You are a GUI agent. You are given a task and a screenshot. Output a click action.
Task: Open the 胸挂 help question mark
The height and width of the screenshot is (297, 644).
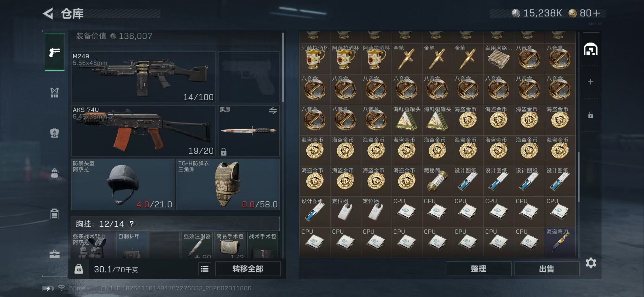point(131,223)
